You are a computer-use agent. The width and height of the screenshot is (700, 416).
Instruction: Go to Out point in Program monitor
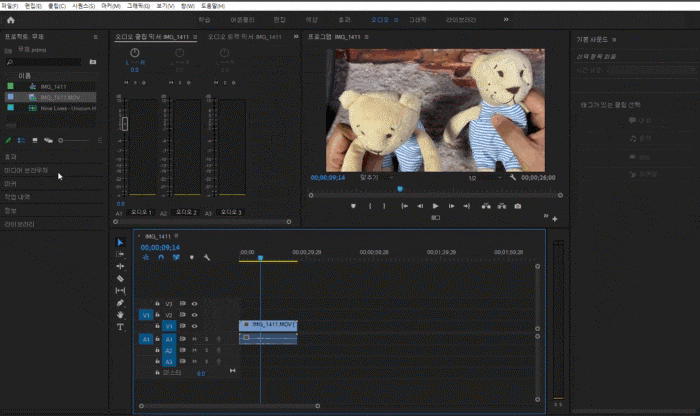click(x=467, y=206)
